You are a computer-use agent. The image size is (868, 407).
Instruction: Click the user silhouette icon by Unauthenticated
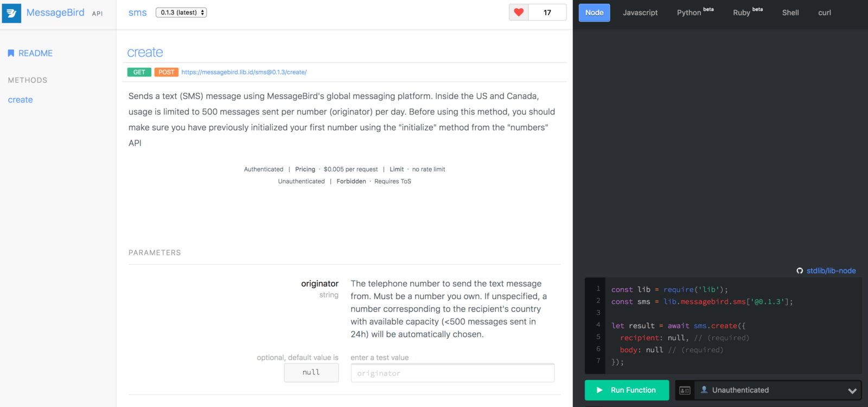(704, 390)
